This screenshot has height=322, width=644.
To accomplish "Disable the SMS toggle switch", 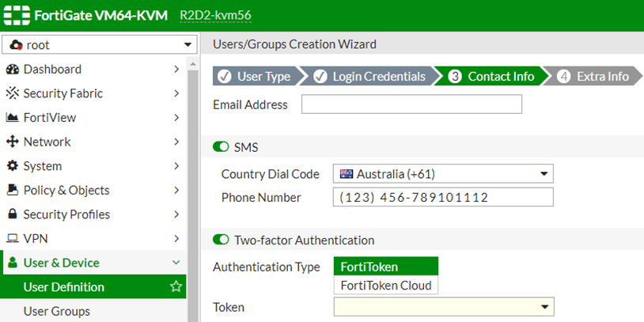I will (221, 147).
